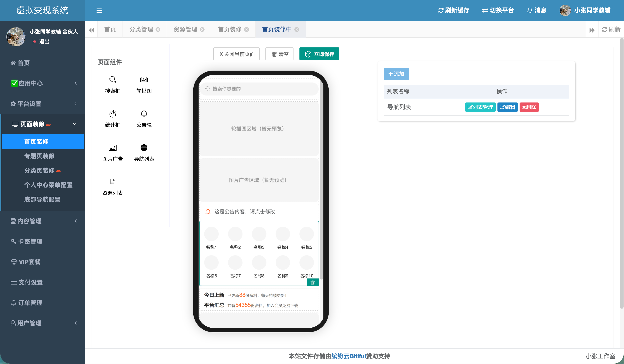Click the 名称5 navigation item
624x364 pixels.
pyautogui.click(x=306, y=238)
